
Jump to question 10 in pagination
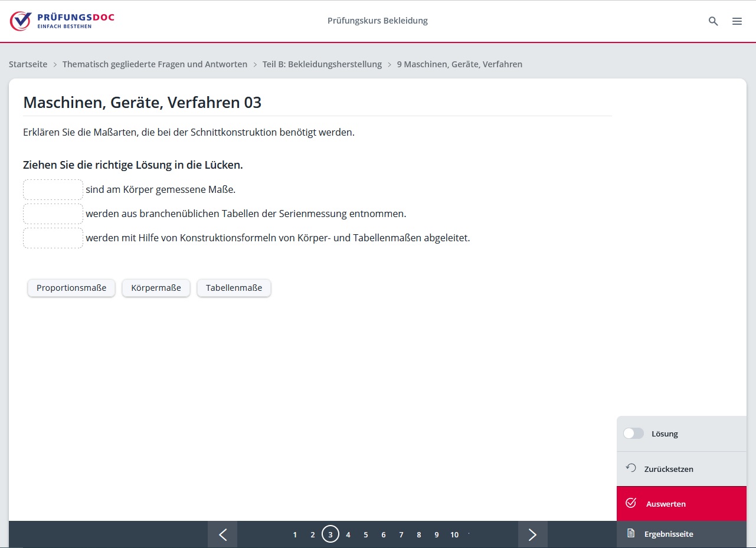tap(454, 535)
